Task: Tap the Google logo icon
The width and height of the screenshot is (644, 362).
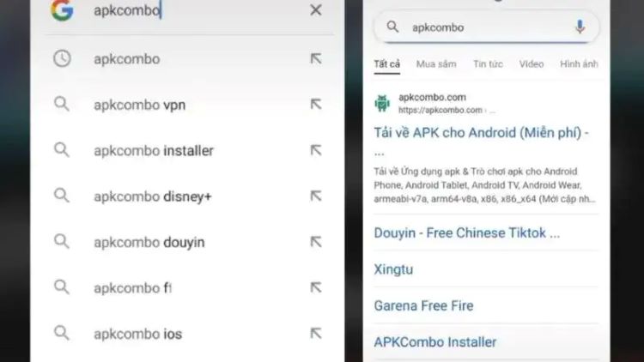Action: coord(62,9)
